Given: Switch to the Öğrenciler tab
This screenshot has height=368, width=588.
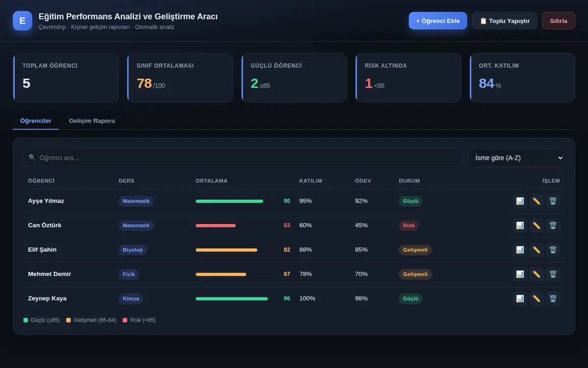Looking at the screenshot, I should tap(36, 121).
